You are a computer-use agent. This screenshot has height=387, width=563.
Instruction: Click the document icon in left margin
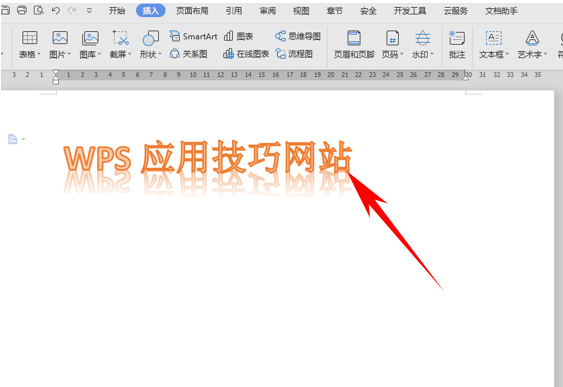click(13, 139)
